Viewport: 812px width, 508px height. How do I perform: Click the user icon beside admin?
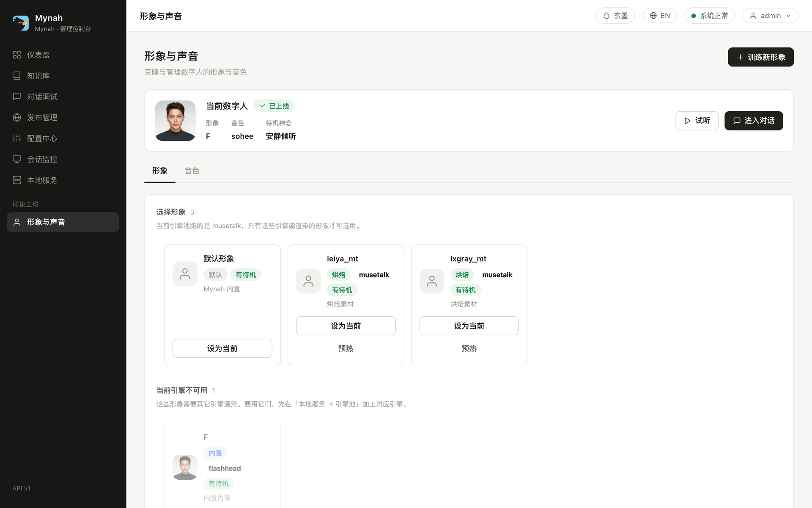click(x=753, y=16)
